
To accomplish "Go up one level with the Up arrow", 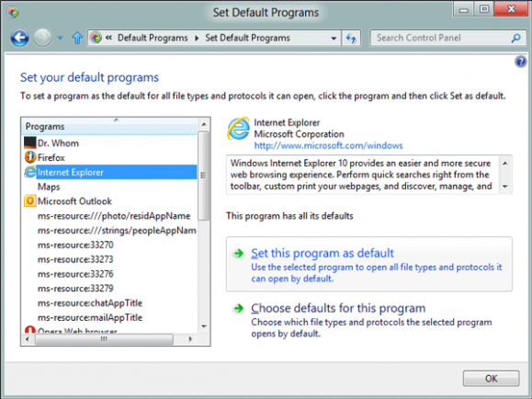I will pyautogui.click(x=77, y=38).
